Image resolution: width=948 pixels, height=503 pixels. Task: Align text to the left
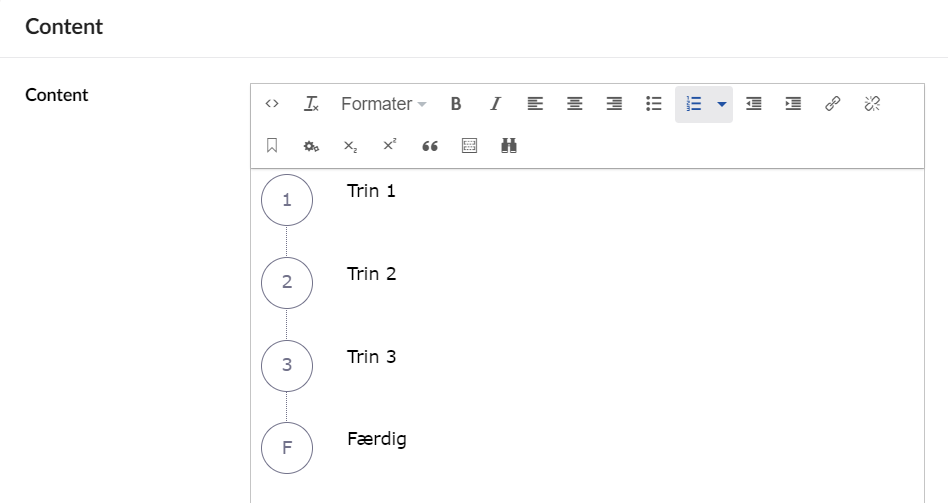tap(535, 104)
